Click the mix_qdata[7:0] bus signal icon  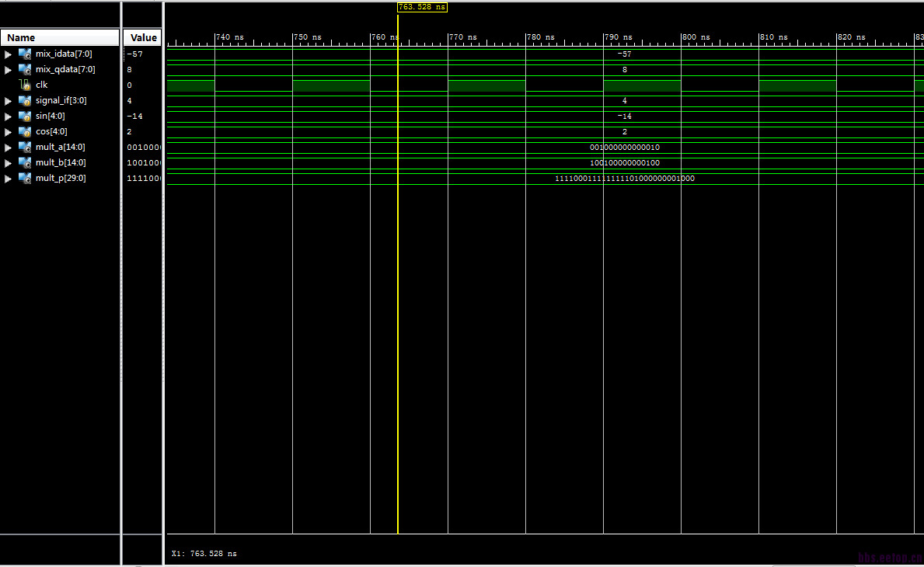25,69
